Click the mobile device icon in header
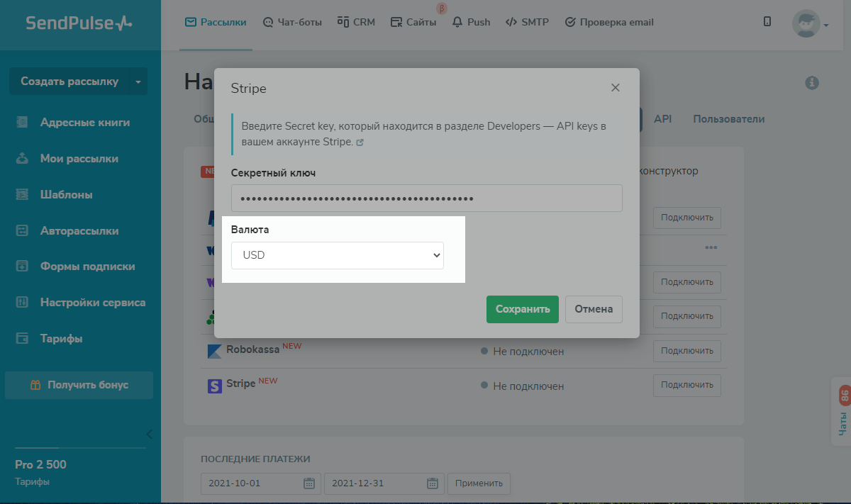Screen dimensions: 851x504 (x=767, y=22)
